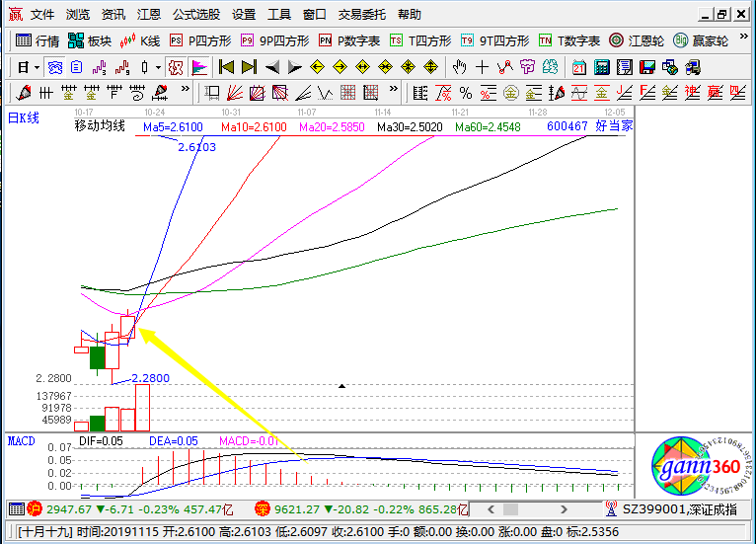
Task: Step back with the black left triangle
Action: (272, 67)
